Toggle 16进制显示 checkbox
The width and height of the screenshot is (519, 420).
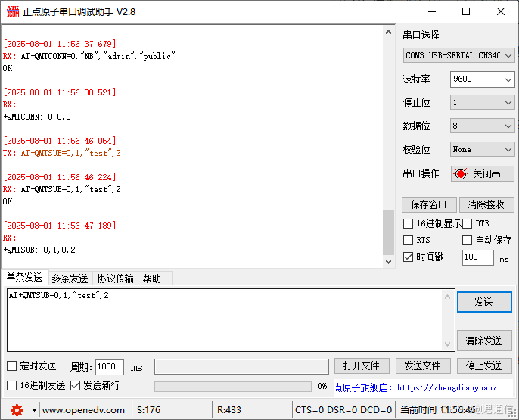click(408, 224)
